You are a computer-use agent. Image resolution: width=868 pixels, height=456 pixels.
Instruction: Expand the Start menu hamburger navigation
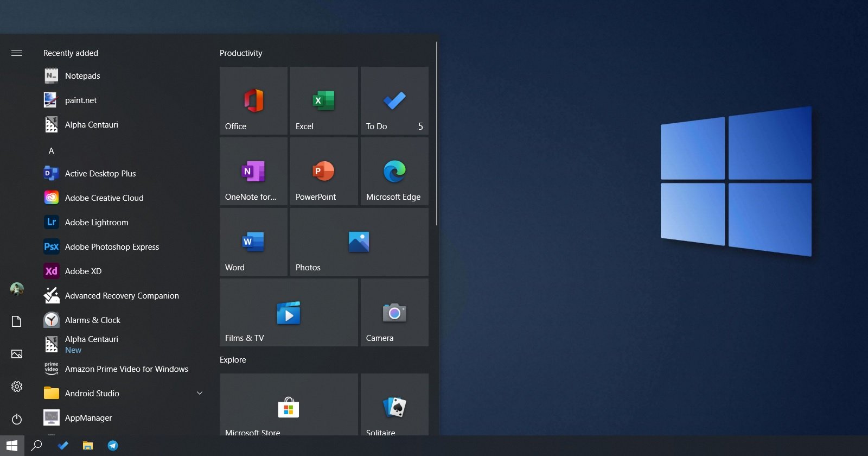tap(17, 53)
